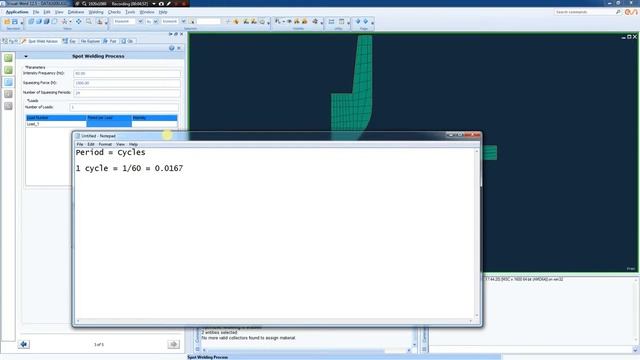This screenshot has height=360, width=640.
Task: Open the Checks menu
Action: tap(114, 12)
